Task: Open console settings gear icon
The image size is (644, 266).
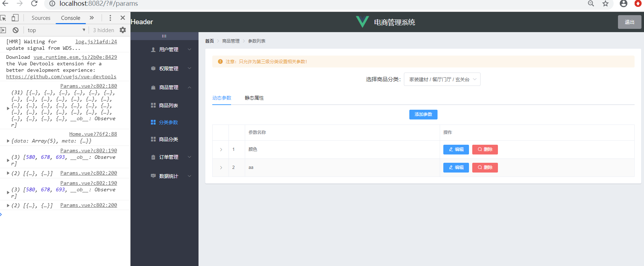Action: tap(123, 30)
